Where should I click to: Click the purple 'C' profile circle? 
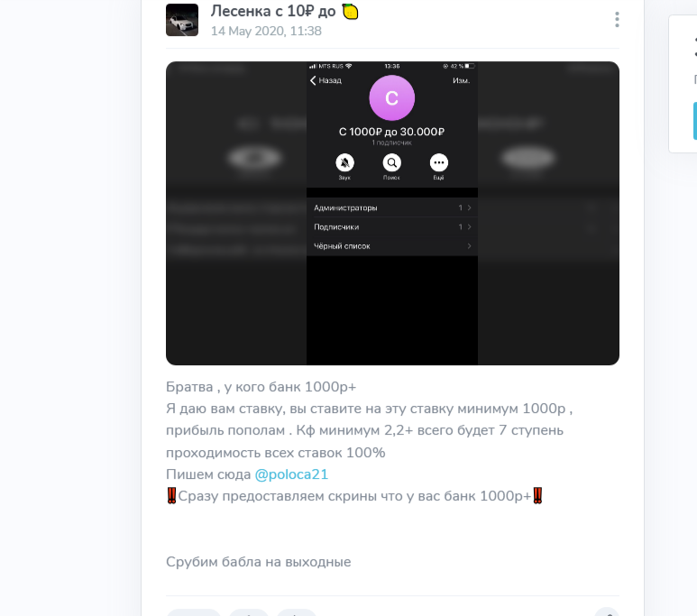391,97
